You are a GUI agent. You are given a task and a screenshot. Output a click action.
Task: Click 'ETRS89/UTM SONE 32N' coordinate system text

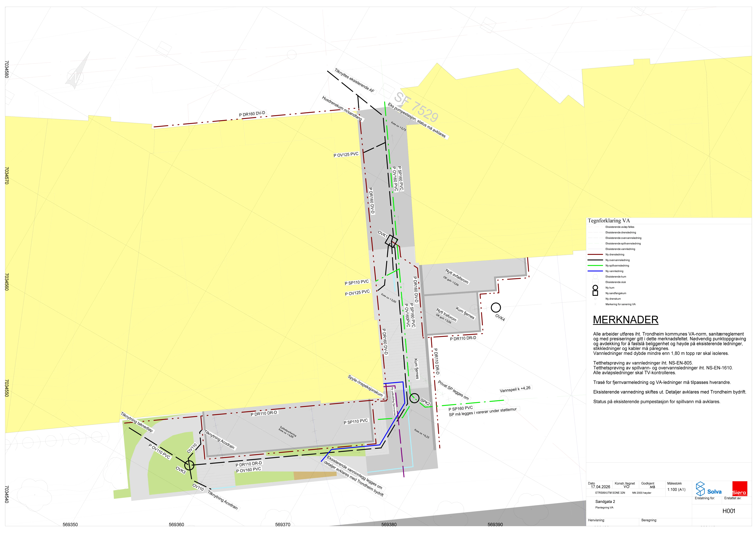610,493
